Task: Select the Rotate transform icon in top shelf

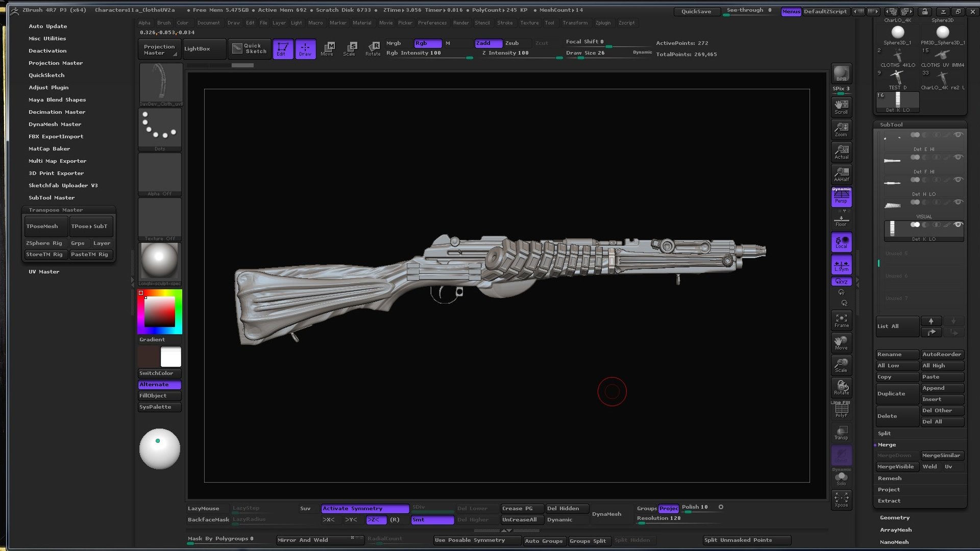Action: (x=373, y=49)
